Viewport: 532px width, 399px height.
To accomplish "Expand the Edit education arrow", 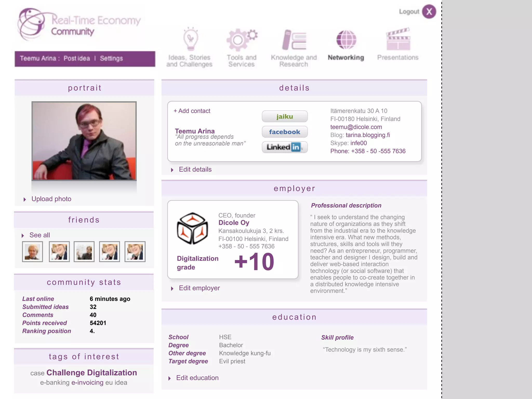I will 170,378.
